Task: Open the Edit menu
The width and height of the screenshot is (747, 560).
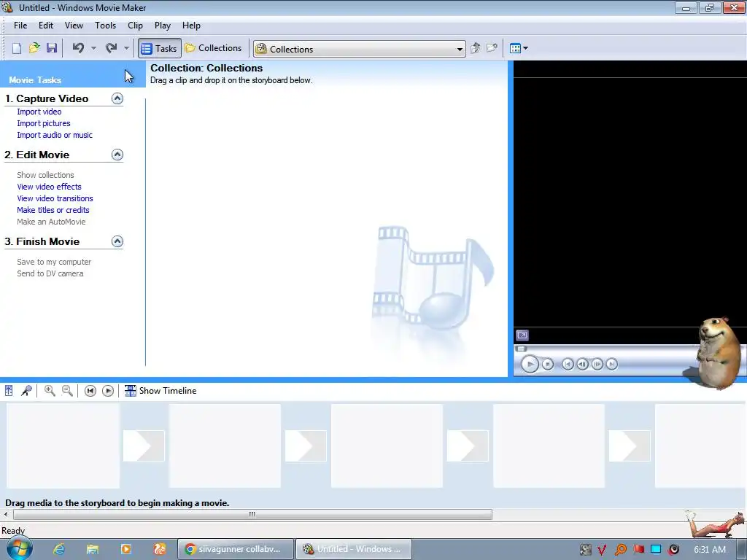Action: tap(46, 26)
